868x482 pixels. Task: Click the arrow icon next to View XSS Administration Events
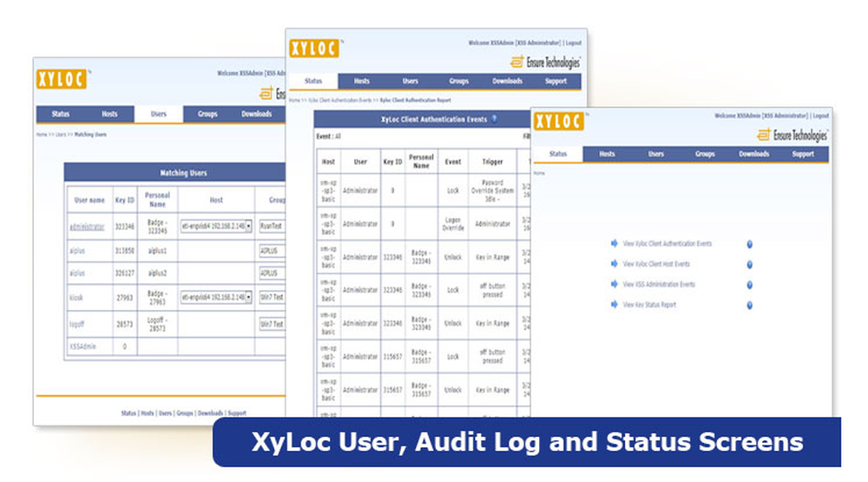tap(614, 284)
